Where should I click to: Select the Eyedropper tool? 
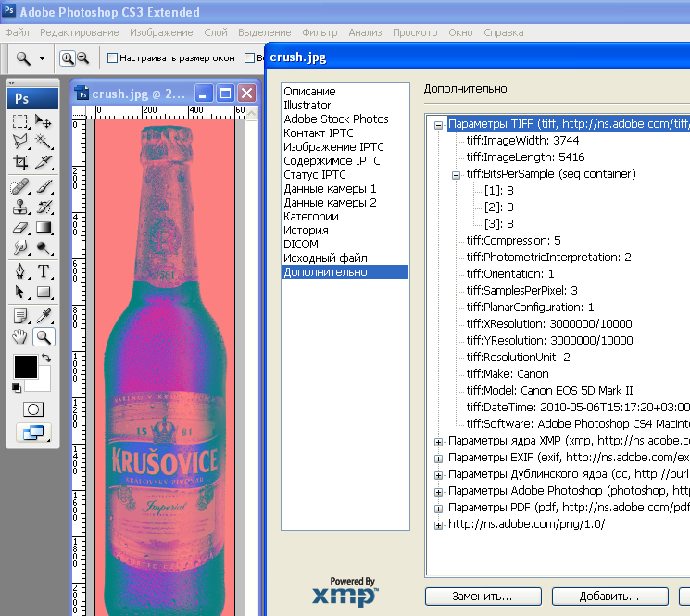[44, 316]
